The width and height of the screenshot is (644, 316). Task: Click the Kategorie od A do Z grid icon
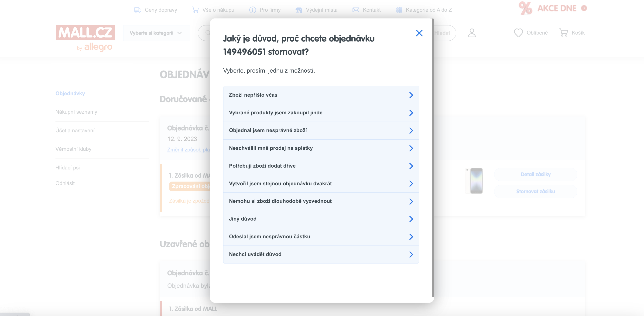coord(399,10)
